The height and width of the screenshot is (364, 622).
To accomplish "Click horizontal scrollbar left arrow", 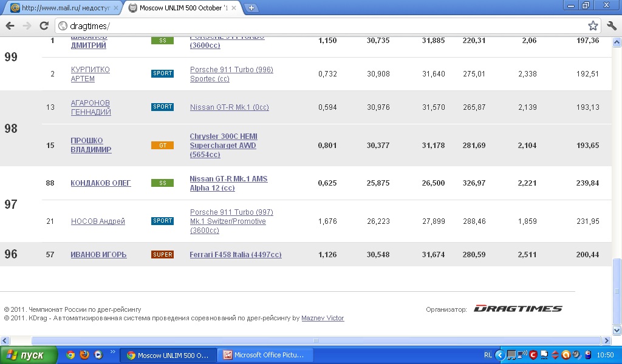I will click(x=5, y=340).
